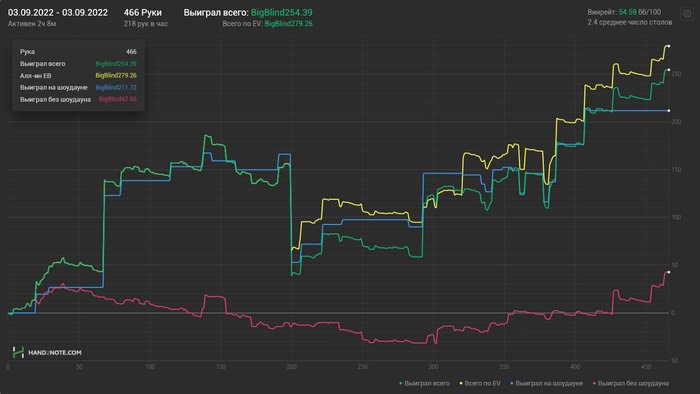Click y-axis tick label 250
This screenshot has width=700, height=394.
pos(676,74)
